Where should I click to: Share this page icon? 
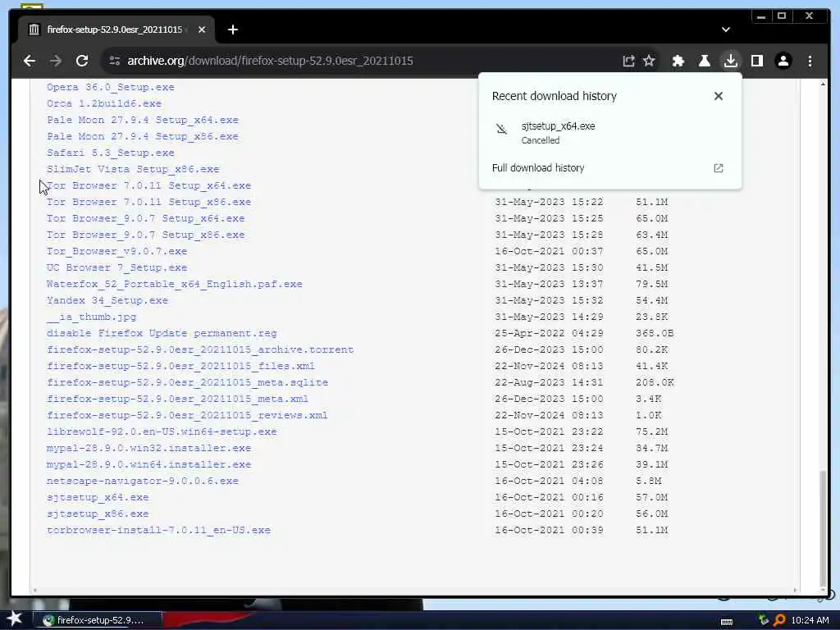(x=628, y=61)
